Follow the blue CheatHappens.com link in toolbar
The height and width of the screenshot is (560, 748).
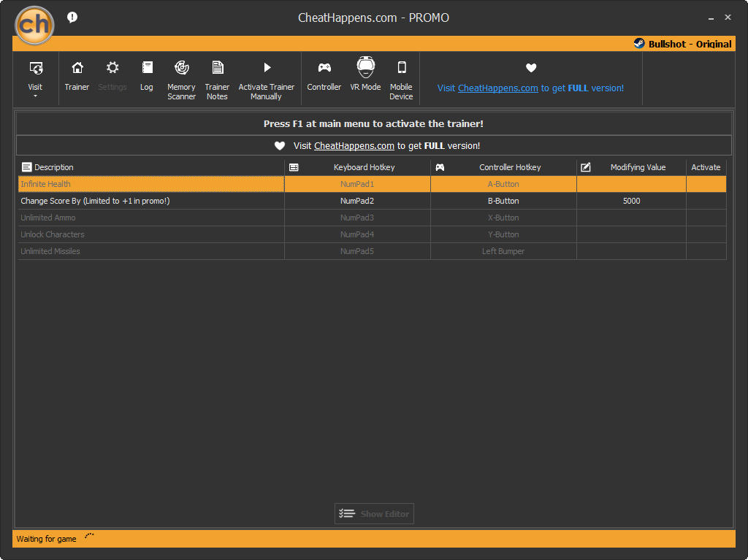pyautogui.click(x=497, y=88)
